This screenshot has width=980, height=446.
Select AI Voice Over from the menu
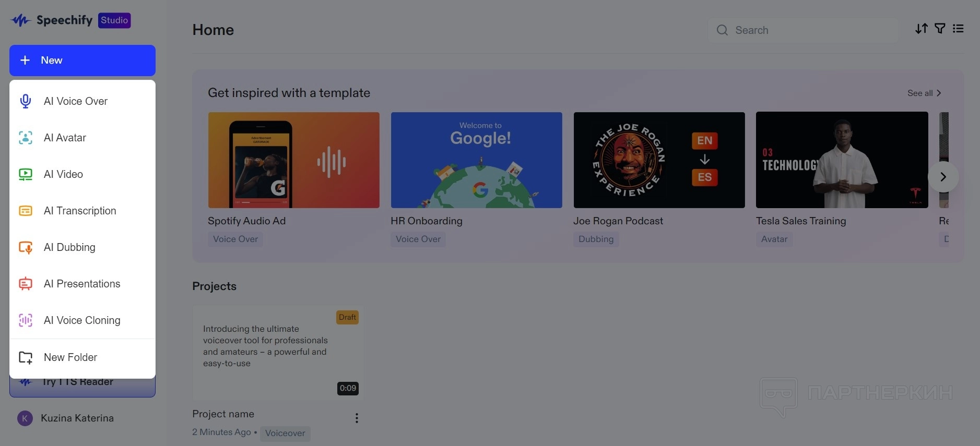pos(82,101)
